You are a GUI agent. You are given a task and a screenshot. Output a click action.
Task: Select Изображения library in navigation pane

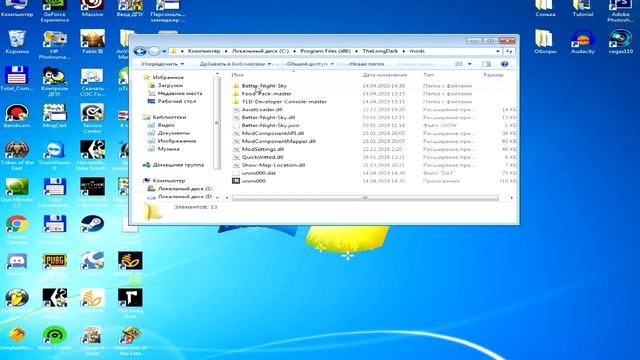pos(177,141)
